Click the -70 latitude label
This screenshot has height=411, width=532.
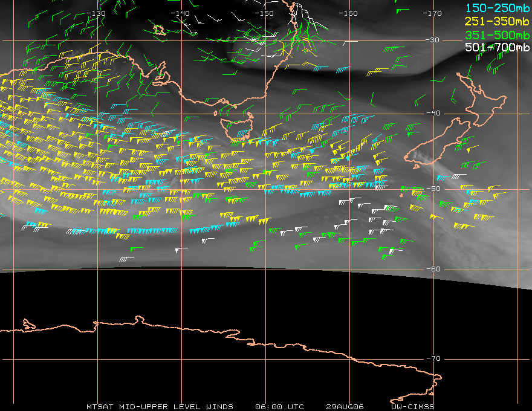tap(434, 358)
